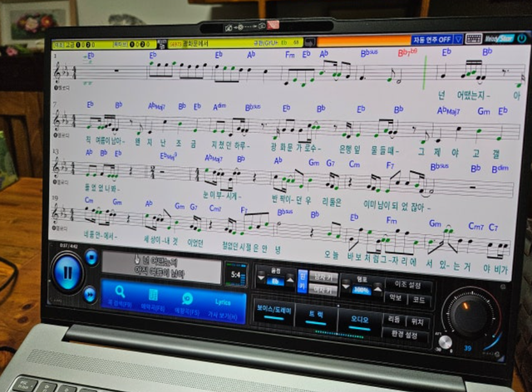Select the 여자 키 female key button
The height and width of the screenshot is (392, 532).
coord(323,290)
